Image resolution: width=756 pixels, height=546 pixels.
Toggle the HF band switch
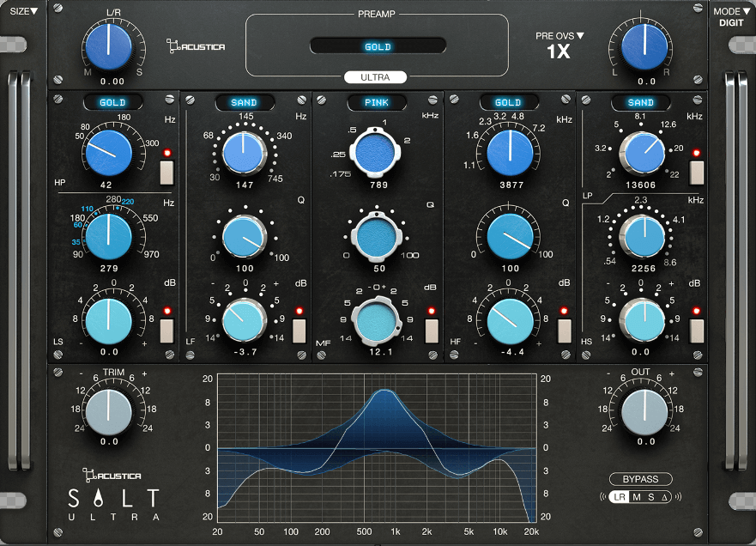click(x=564, y=331)
